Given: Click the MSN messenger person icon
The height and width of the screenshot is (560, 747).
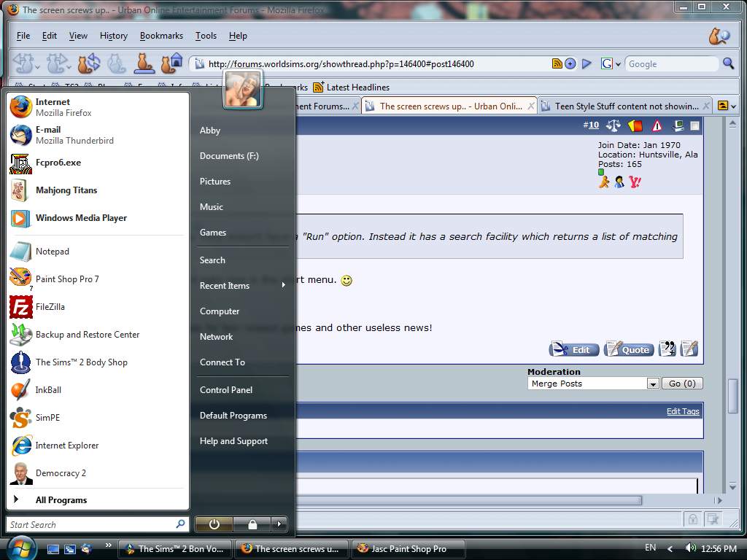Looking at the screenshot, I should [x=619, y=182].
